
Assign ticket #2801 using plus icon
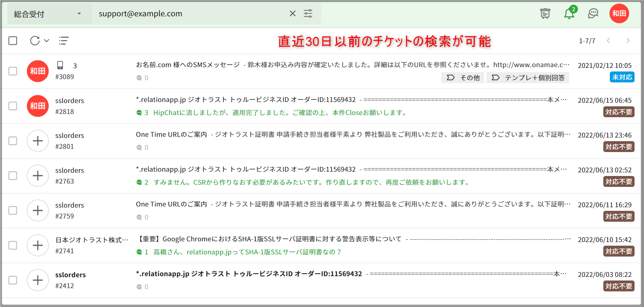point(38,141)
